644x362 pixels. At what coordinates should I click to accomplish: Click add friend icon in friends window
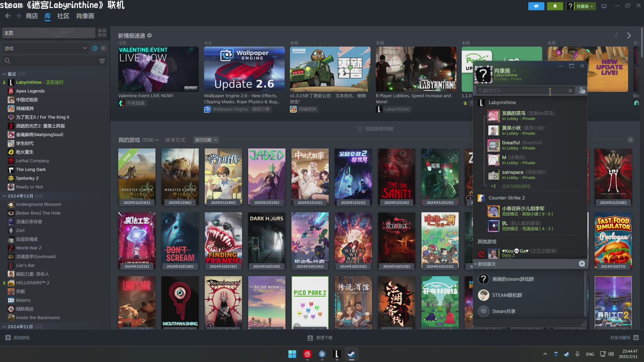(x=582, y=91)
